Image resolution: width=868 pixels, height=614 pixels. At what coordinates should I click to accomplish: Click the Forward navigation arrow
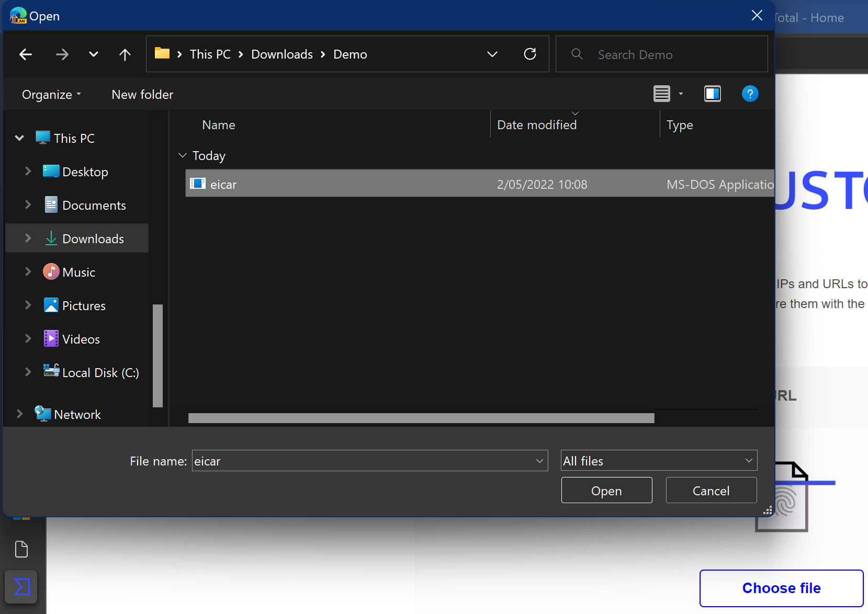[62, 54]
